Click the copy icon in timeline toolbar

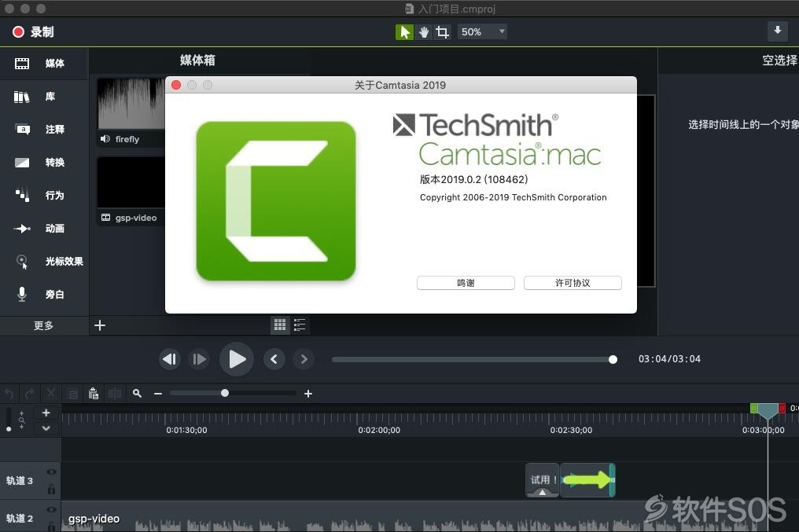tap(73, 394)
